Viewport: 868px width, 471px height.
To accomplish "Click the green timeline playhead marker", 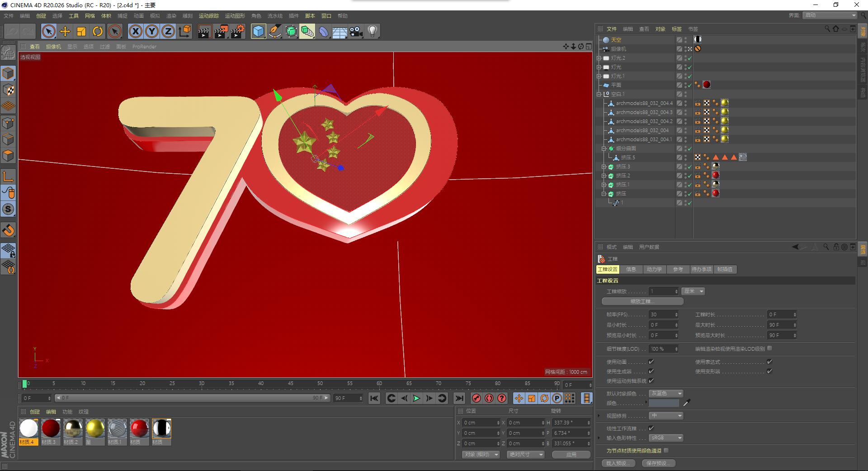I will click(24, 384).
